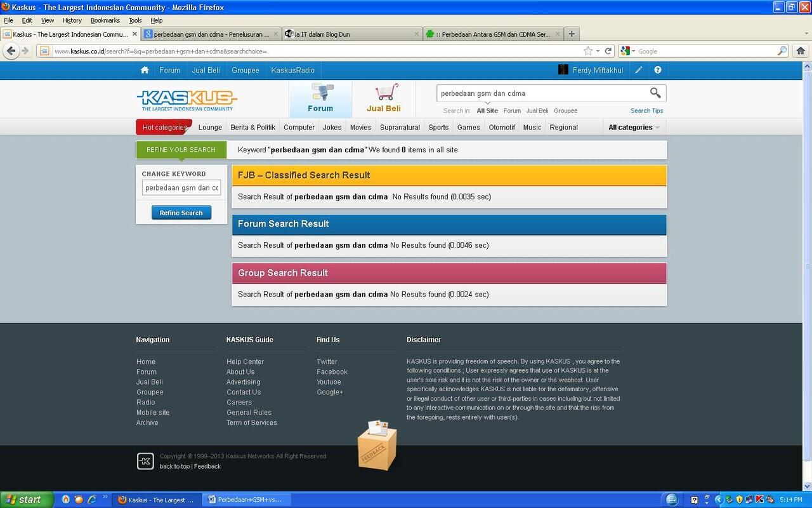This screenshot has height=508, width=812.
Task: Click the page vertical scrollbar
Action: [x=807, y=267]
